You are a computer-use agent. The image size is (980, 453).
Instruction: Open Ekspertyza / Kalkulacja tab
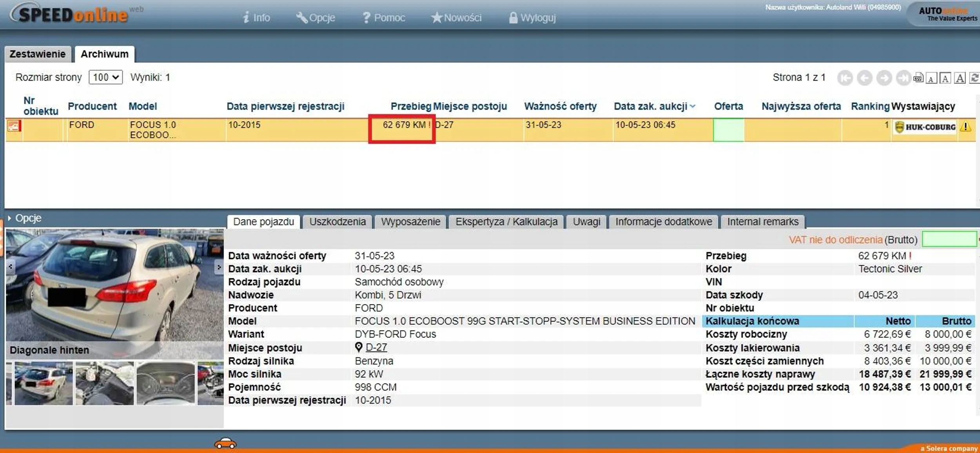pos(506,222)
